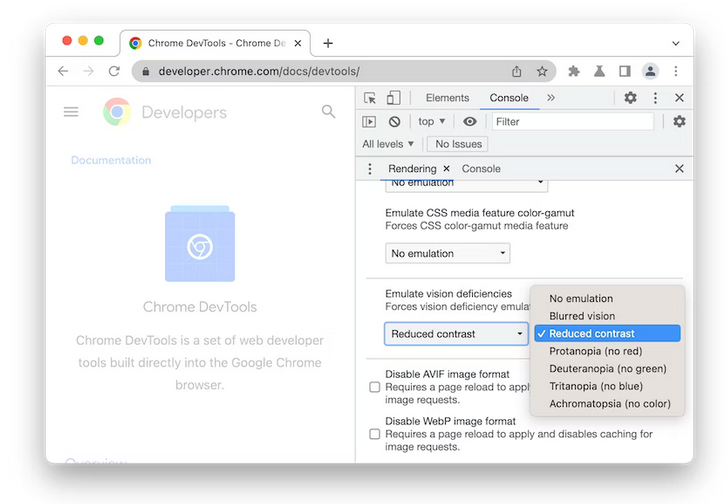
Task: Toggle device toolbar icon
Action: (393, 97)
